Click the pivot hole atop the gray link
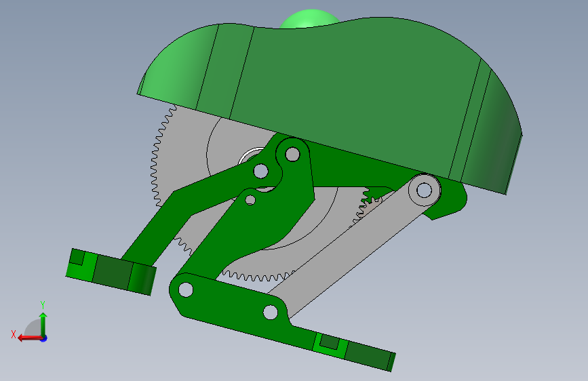The image size is (588, 381). pyautogui.click(x=424, y=190)
